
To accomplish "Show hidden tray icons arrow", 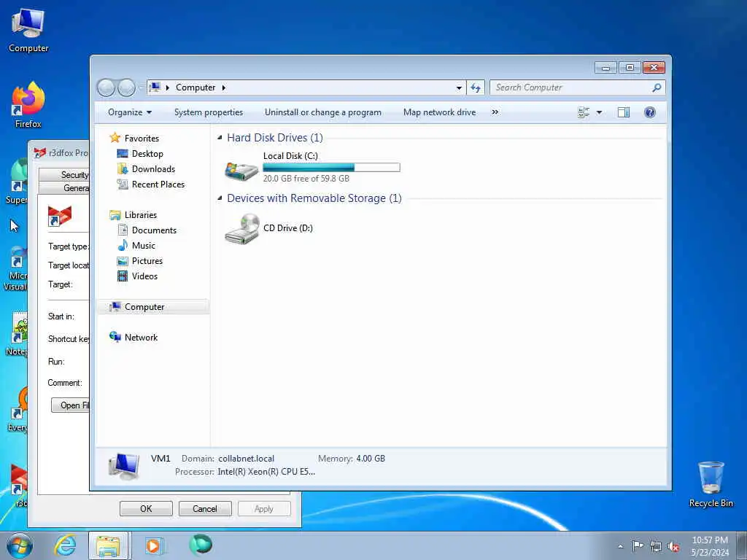I will [x=620, y=547].
